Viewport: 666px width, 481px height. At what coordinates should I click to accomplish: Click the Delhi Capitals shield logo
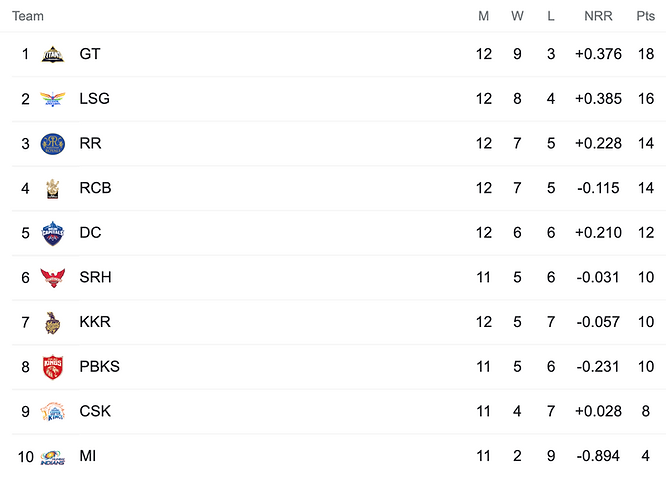53,233
